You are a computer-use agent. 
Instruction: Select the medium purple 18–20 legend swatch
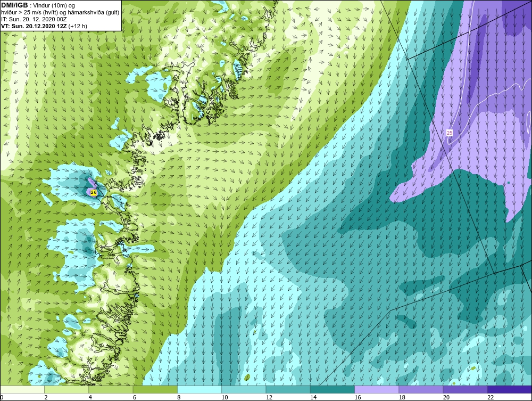pos(421,389)
